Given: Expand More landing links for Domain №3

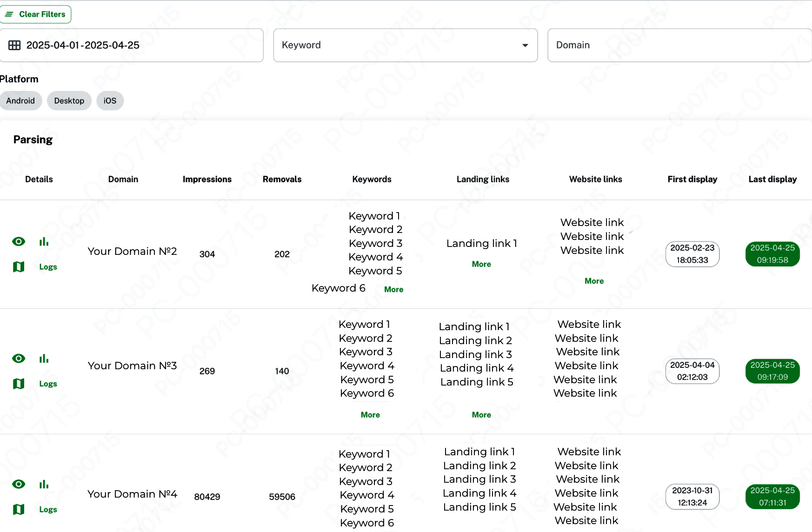Looking at the screenshot, I should tap(481, 415).
